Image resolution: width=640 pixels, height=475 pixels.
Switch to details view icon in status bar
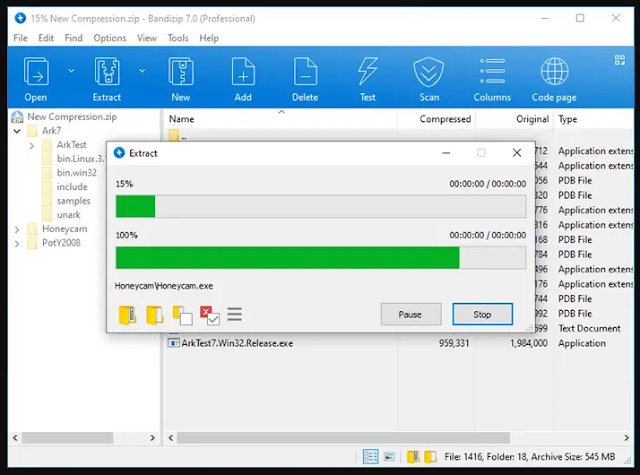coord(370,457)
